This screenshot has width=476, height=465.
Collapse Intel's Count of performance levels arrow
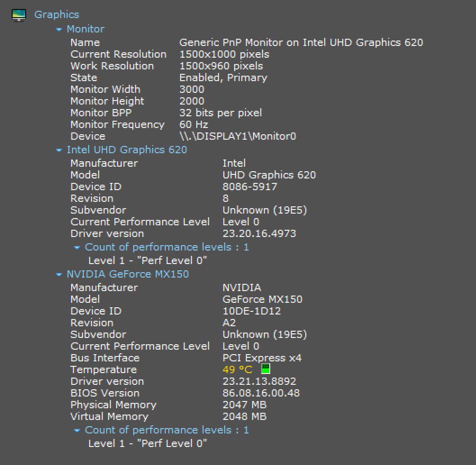click(x=77, y=248)
